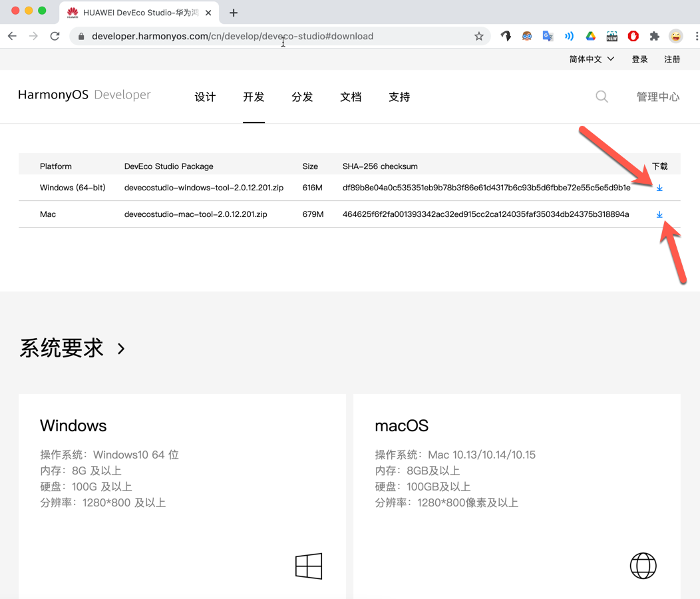Open a new browser tab

point(234,13)
